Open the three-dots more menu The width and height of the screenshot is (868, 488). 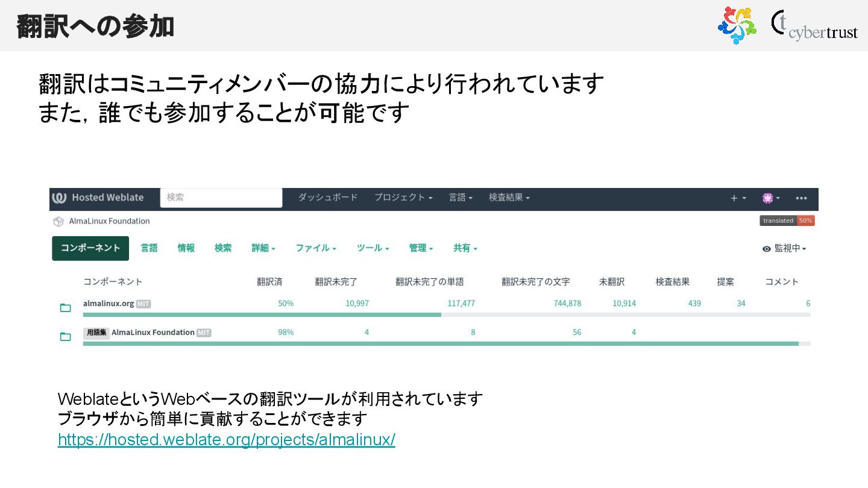(x=801, y=198)
